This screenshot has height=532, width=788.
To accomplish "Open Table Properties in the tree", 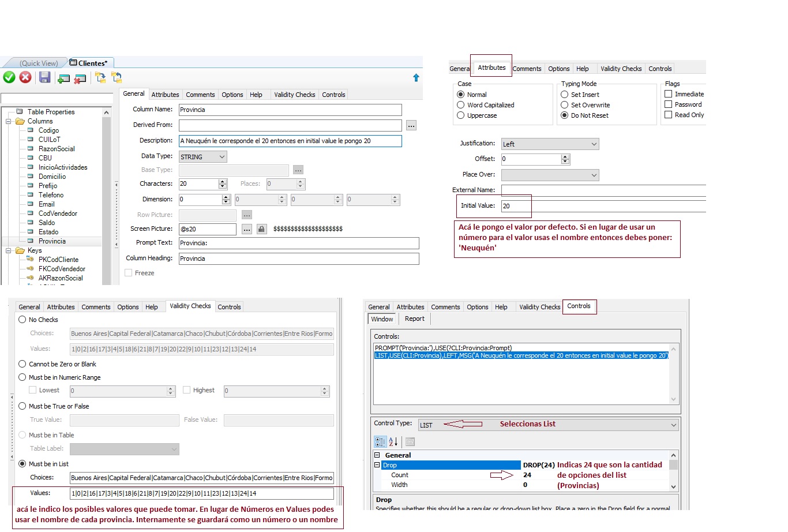I will click(51, 112).
